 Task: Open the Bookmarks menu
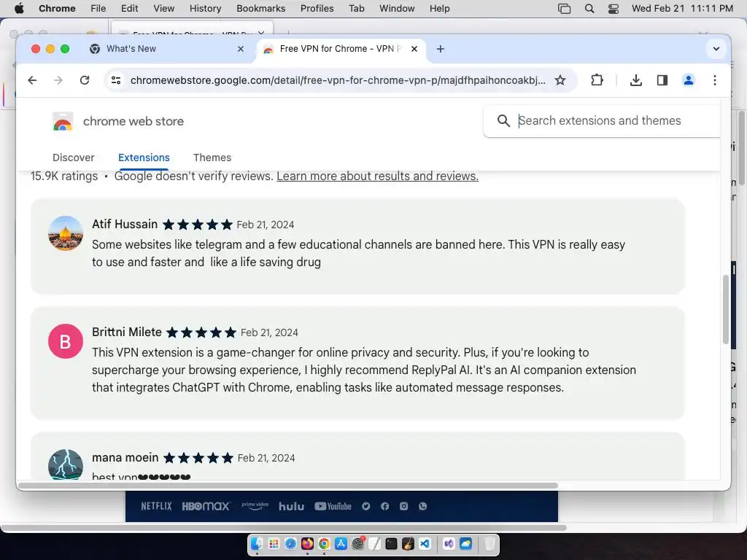260,9
